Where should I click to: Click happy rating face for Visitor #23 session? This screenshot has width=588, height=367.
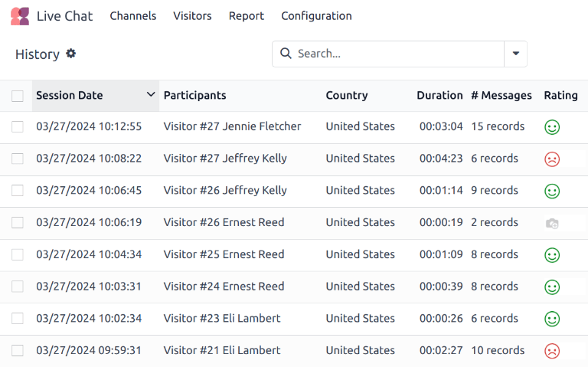coord(551,319)
